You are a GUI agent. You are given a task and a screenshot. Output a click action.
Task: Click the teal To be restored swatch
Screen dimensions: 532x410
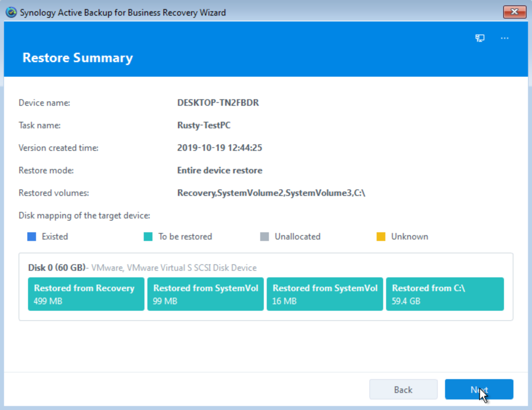148,237
